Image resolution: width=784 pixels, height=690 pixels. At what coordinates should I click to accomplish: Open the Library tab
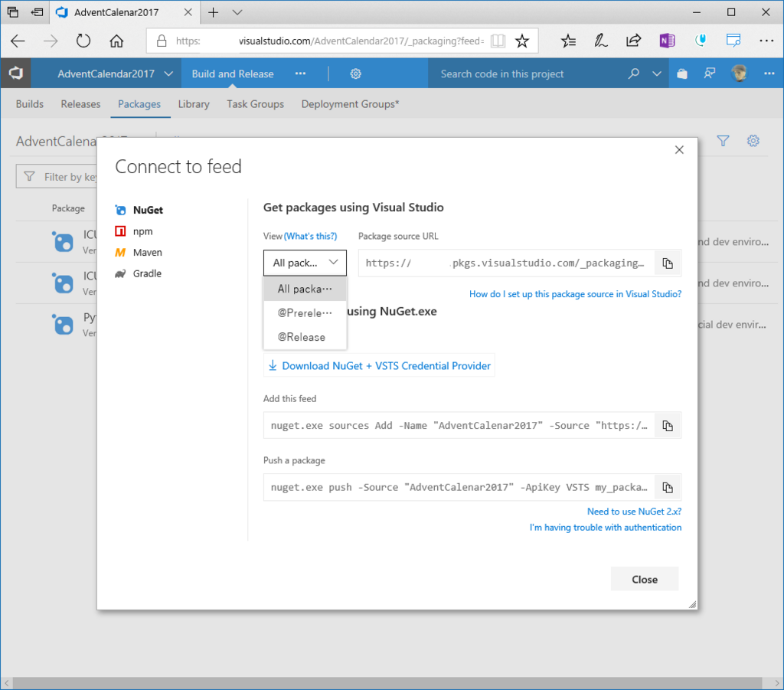pos(194,104)
